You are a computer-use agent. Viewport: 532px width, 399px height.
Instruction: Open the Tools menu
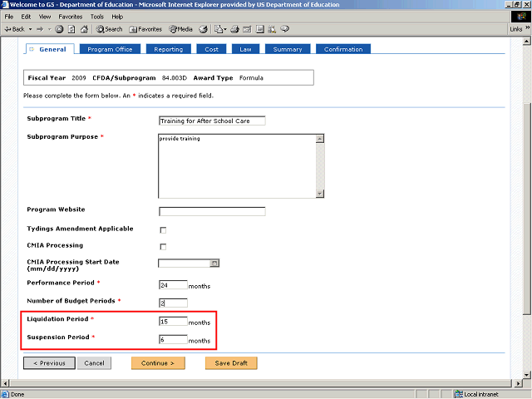[96, 17]
